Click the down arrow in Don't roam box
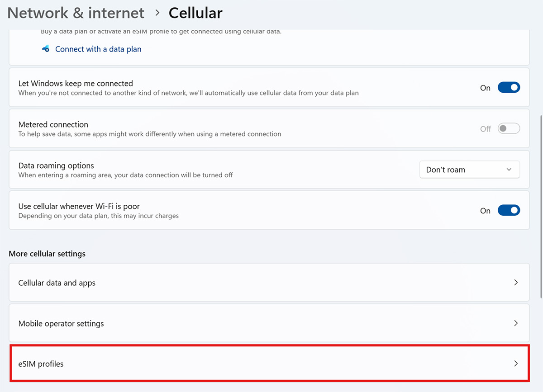 click(x=509, y=170)
